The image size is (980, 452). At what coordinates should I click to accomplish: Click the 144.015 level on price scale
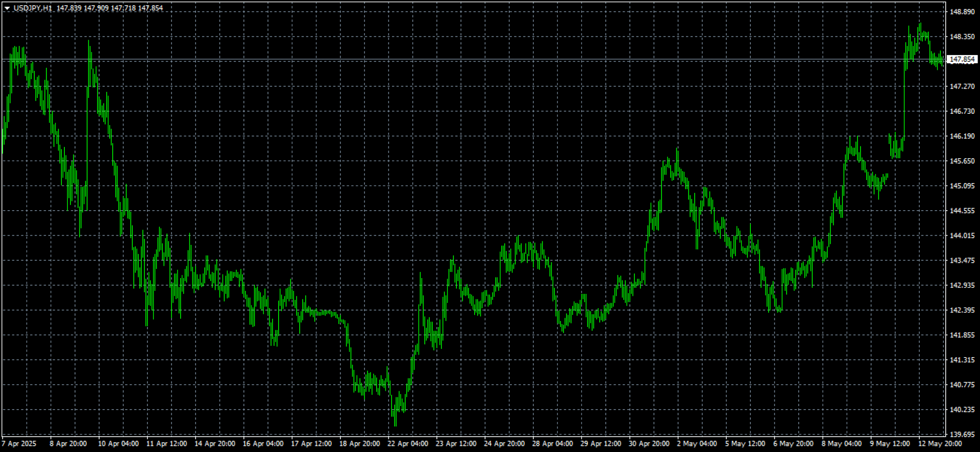962,236
